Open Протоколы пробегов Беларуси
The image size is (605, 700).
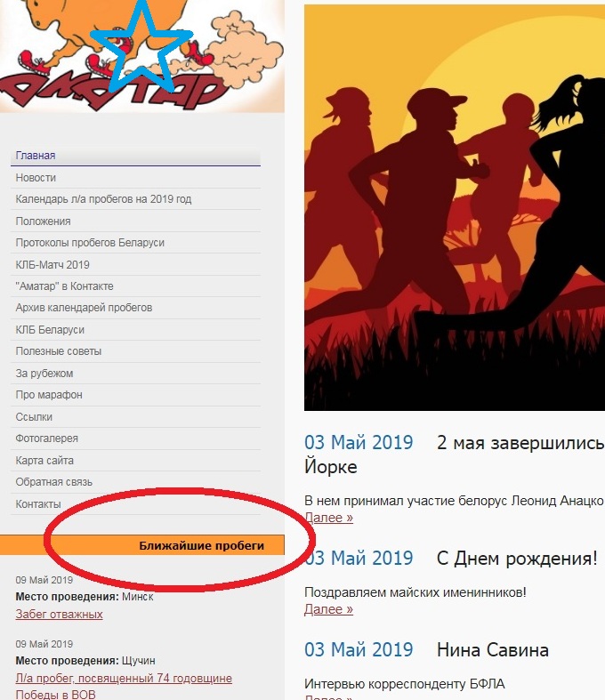[90, 243]
